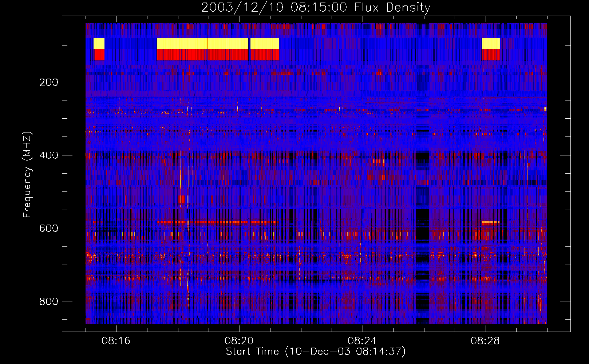The width and height of the screenshot is (589, 364).
Task: Click the 08:28 time tick label
Action: point(485,341)
